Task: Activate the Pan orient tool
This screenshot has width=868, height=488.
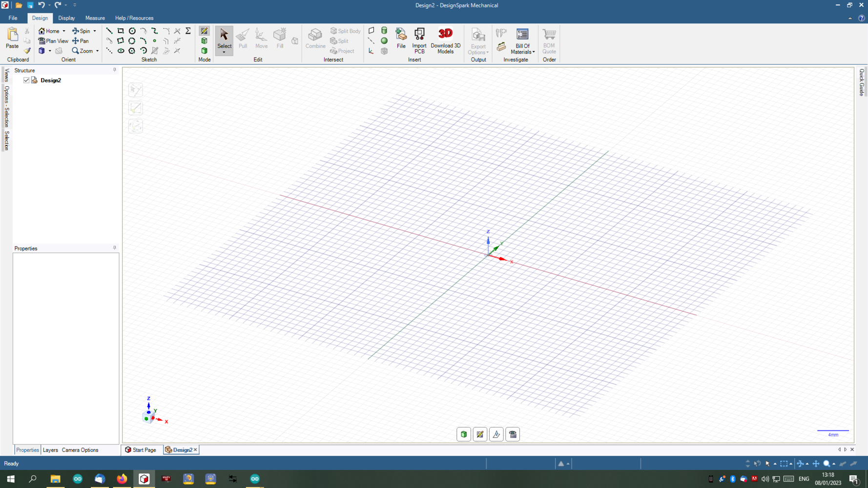Action: click(81, 41)
